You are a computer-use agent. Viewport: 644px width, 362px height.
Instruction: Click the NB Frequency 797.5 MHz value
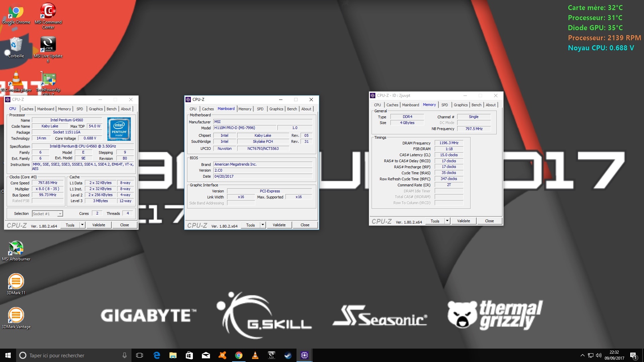[474, 129]
